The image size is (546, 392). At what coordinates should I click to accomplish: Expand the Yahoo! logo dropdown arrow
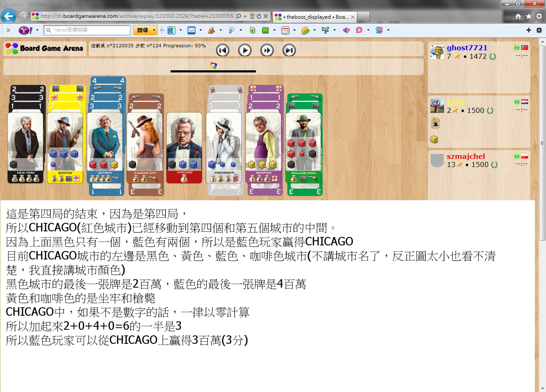(x=37, y=30)
